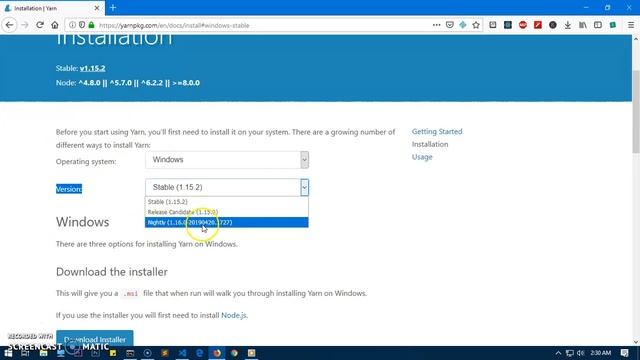Open the notification action center icon

coord(624,353)
